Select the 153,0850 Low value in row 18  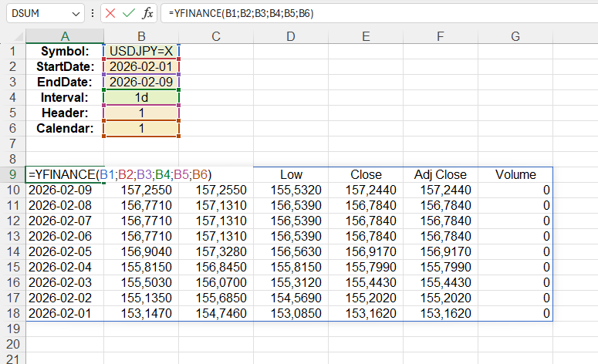(x=291, y=313)
